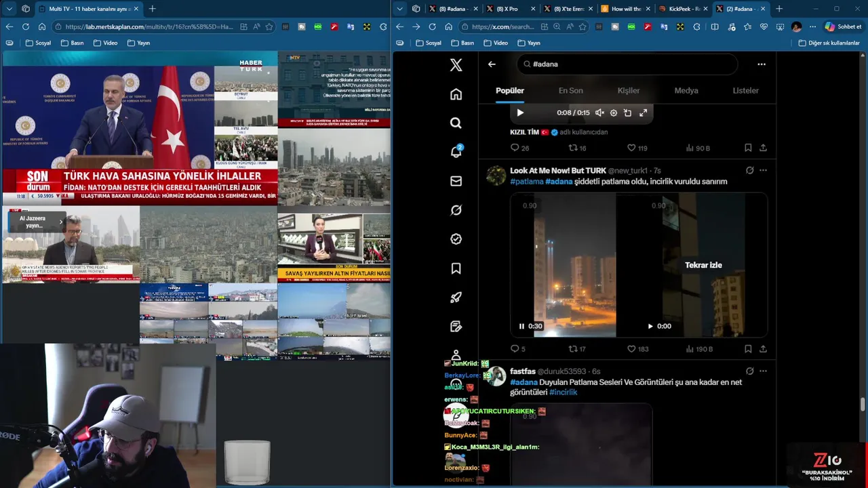Switch to the X Pro browser tab
This screenshot has height=488, width=868.
511,9
